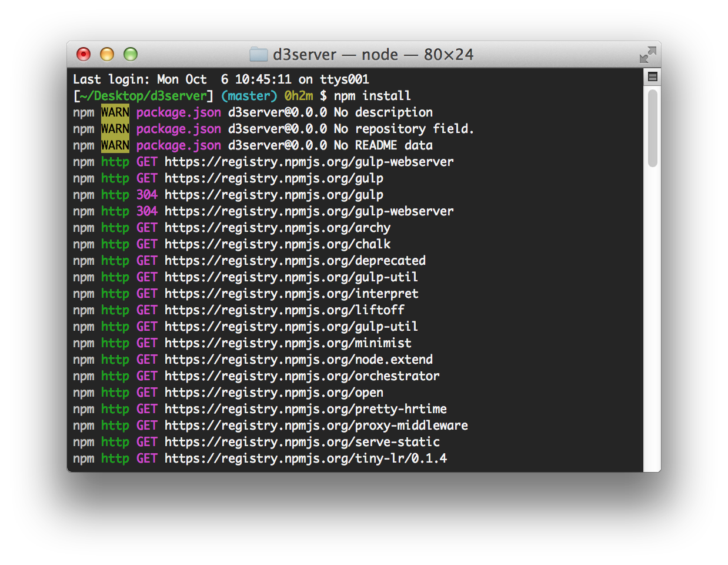Image resolution: width=728 pixels, height=565 pixels.
Task: Click the registry.npmjs.org/tiny-lr/0.1.4 URL
Action: 306,458
